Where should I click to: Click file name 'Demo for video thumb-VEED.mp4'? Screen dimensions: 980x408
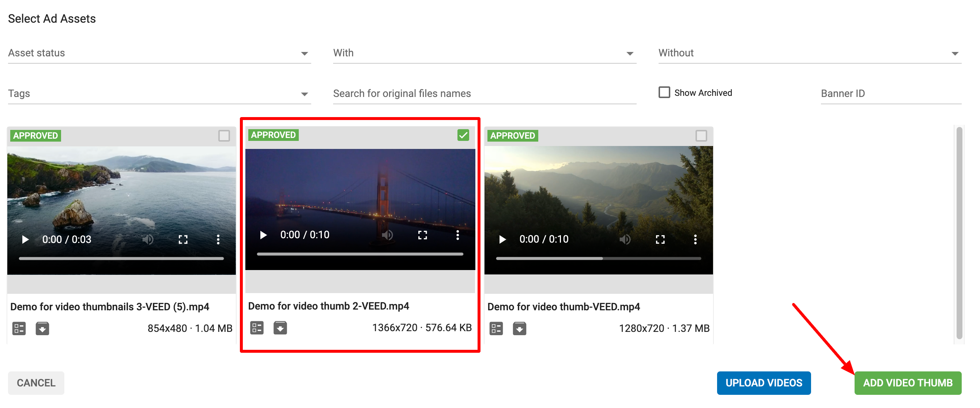click(x=564, y=307)
